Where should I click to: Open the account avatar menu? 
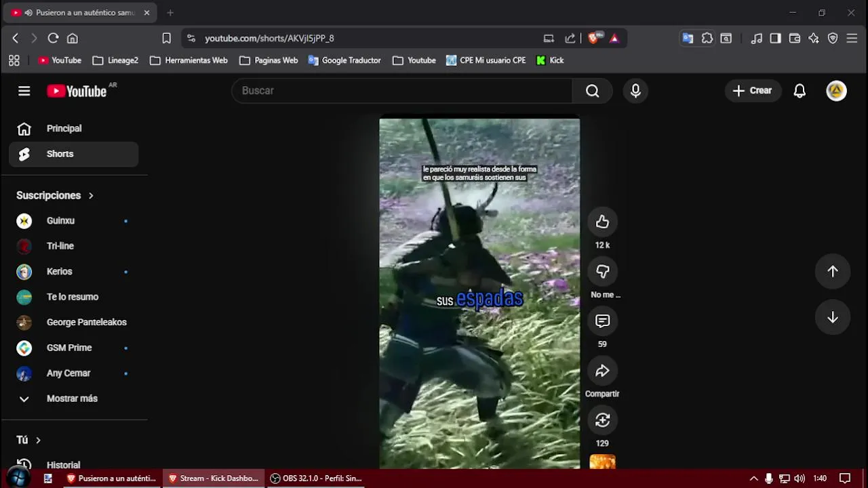tap(836, 91)
